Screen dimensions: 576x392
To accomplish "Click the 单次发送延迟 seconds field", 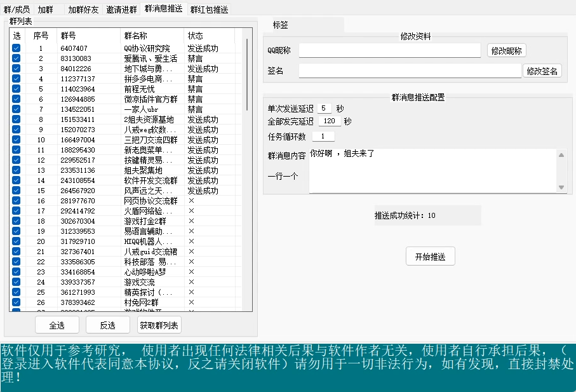I will (x=324, y=109).
